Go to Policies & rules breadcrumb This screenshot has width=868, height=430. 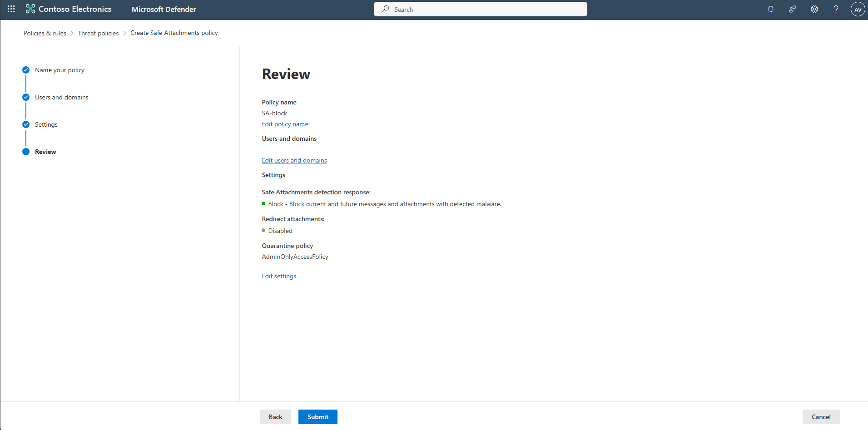(x=45, y=33)
